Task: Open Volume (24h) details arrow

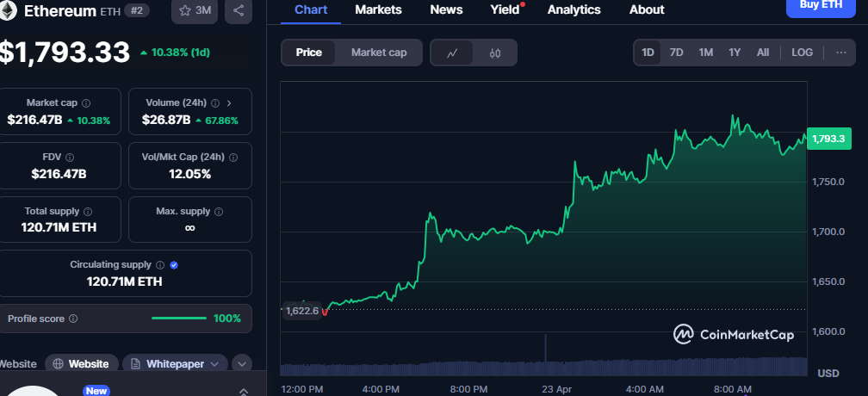Action: (229, 102)
